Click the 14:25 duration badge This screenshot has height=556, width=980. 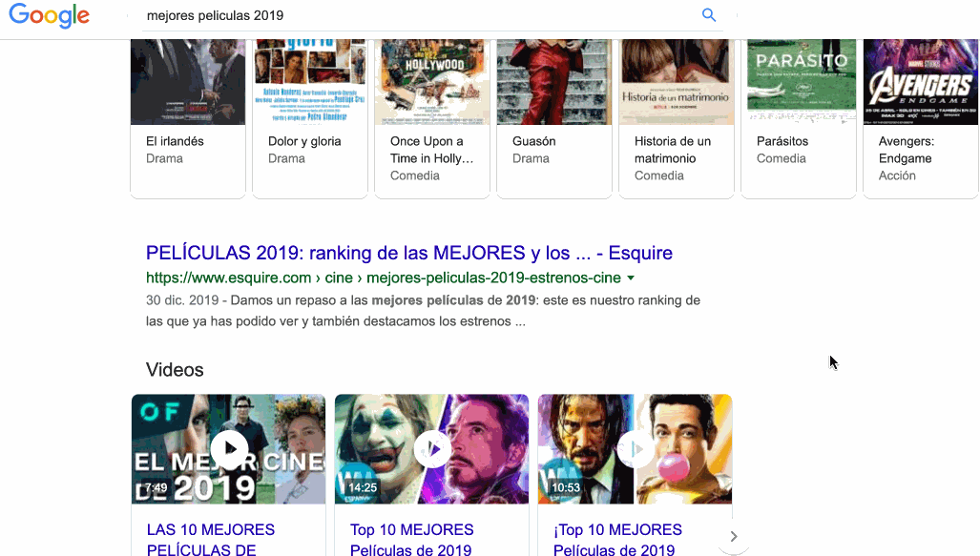pyautogui.click(x=363, y=487)
